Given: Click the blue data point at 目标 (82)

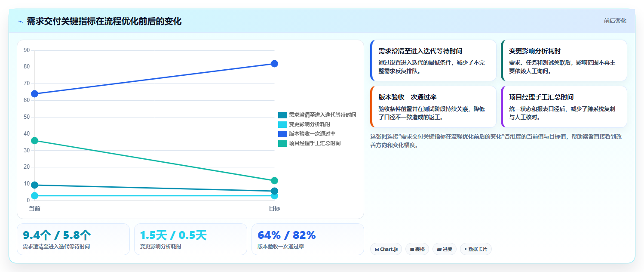Looking at the screenshot, I should (274, 64).
